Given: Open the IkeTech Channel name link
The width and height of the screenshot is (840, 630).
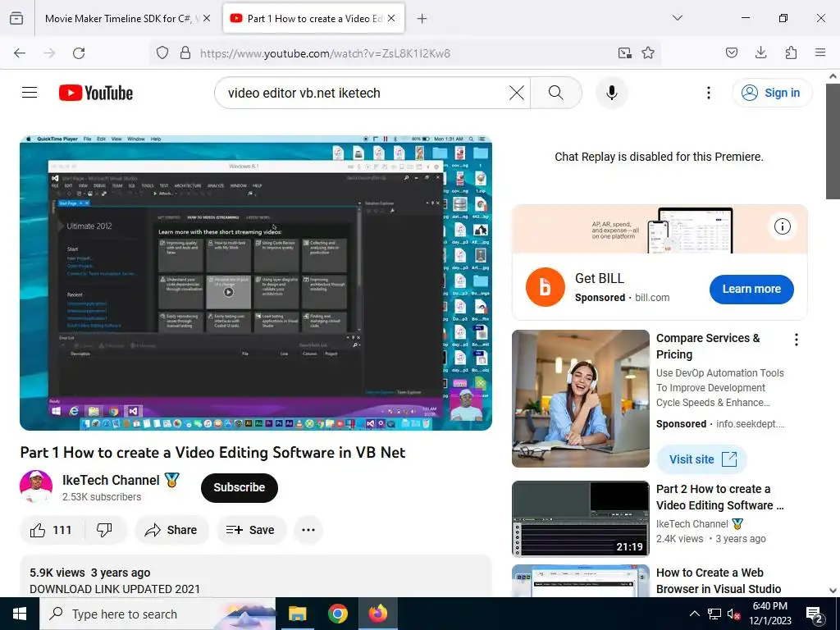Looking at the screenshot, I should 111,480.
